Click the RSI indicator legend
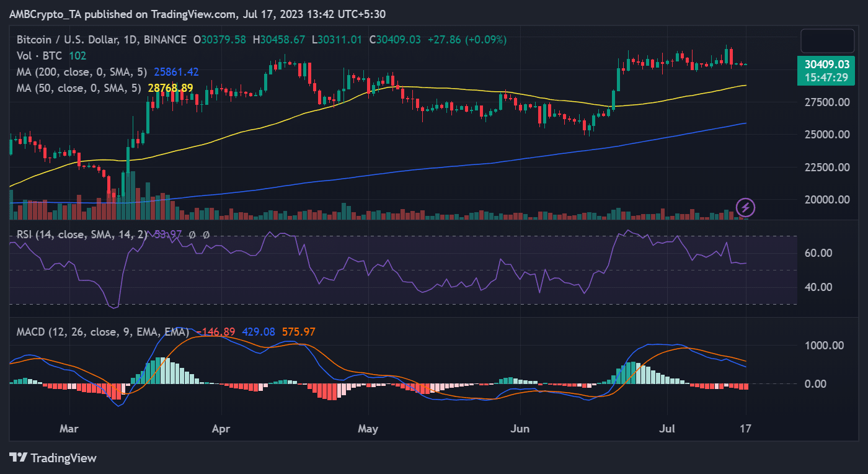The height and width of the screenshot is (474, 868). point(82,235)
